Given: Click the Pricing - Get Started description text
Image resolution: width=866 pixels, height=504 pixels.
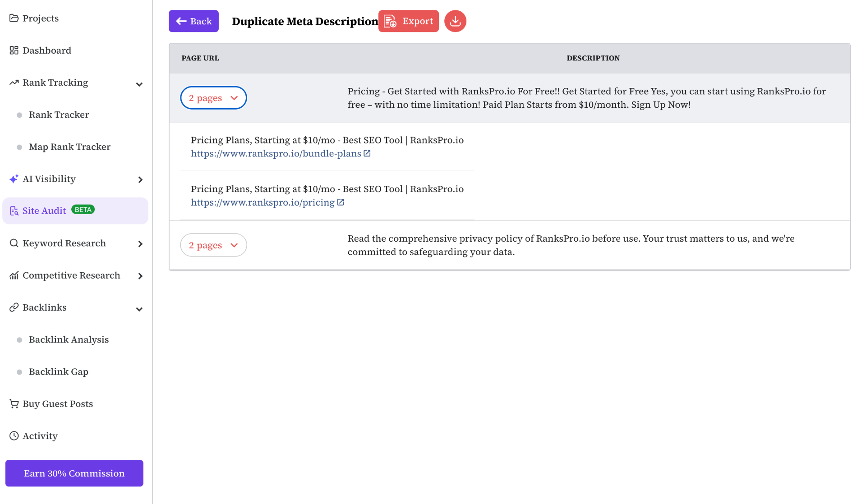Looking at the screenshot, I should [x=586, y=98].
